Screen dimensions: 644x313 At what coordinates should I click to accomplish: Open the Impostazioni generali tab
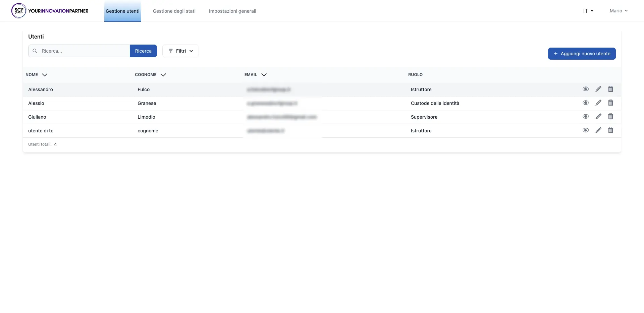[232, 11]
